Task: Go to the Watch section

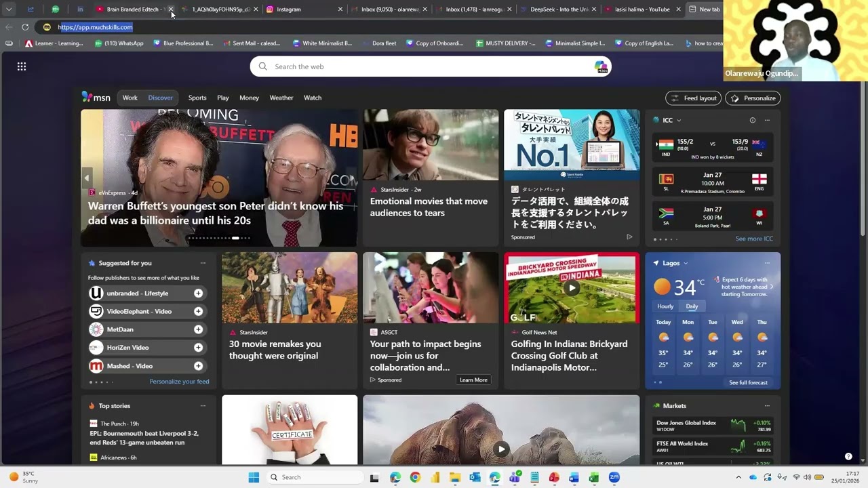Action: tap(313, 98)
